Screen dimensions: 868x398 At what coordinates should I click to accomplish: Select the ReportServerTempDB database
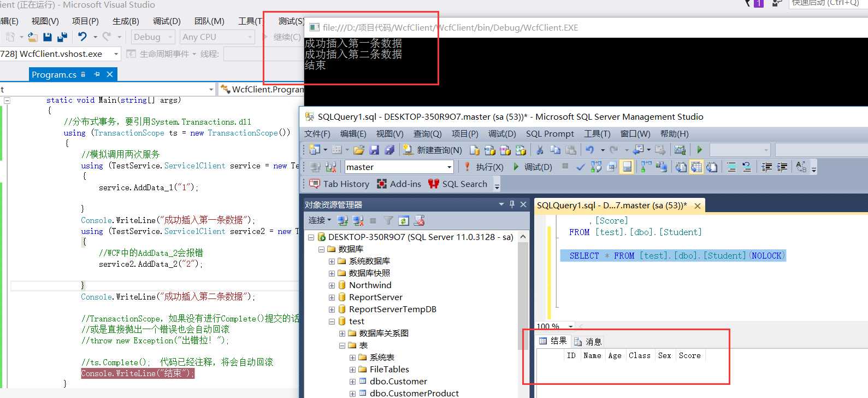point(392,309)
